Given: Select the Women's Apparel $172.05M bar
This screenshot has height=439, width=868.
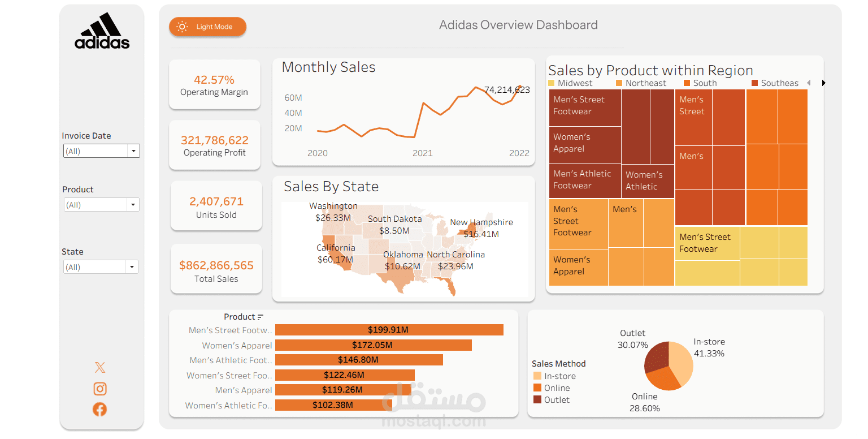Looking at the screenshot, I should (x=374, y=345).
